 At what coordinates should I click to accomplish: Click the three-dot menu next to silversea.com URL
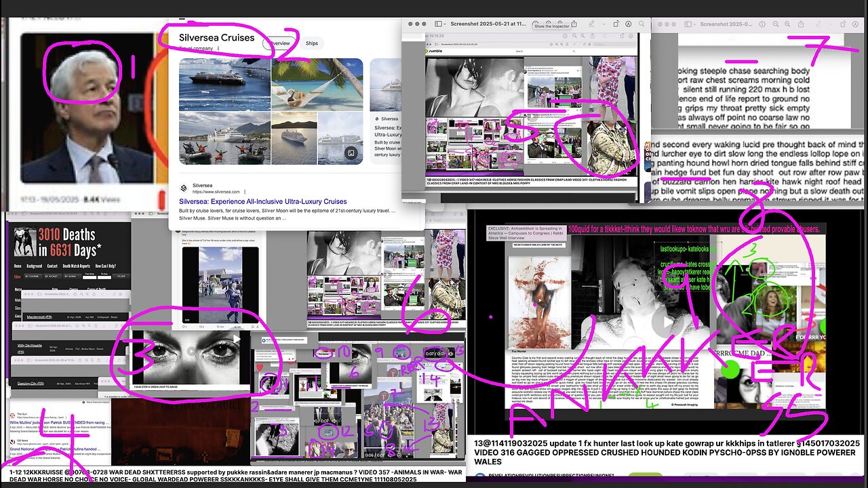(x=245, y=192)
